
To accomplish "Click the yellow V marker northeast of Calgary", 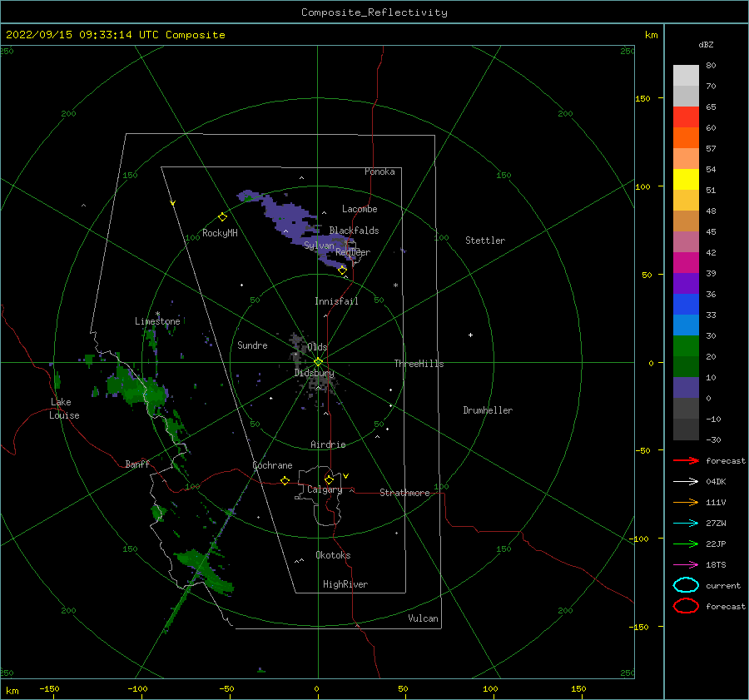I will [346, 476].
